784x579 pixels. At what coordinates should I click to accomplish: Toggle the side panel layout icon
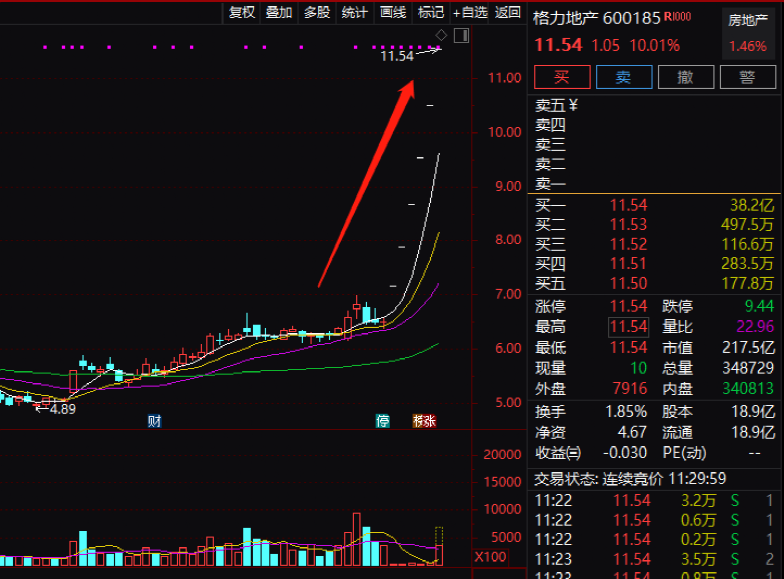(x=461, y=36)
